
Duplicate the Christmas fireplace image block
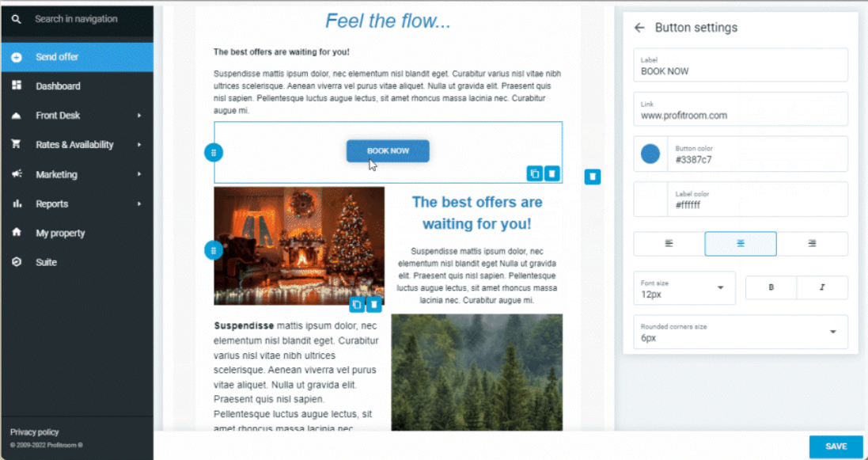357,305
